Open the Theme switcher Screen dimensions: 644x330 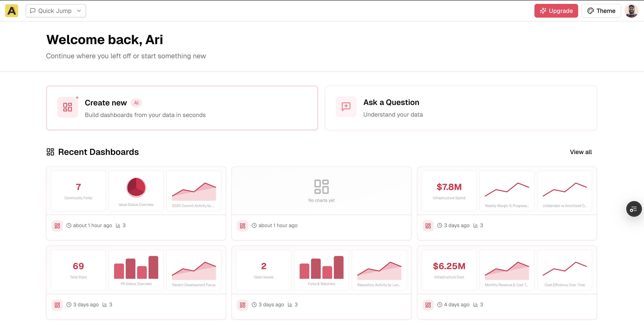pos(601,11)
